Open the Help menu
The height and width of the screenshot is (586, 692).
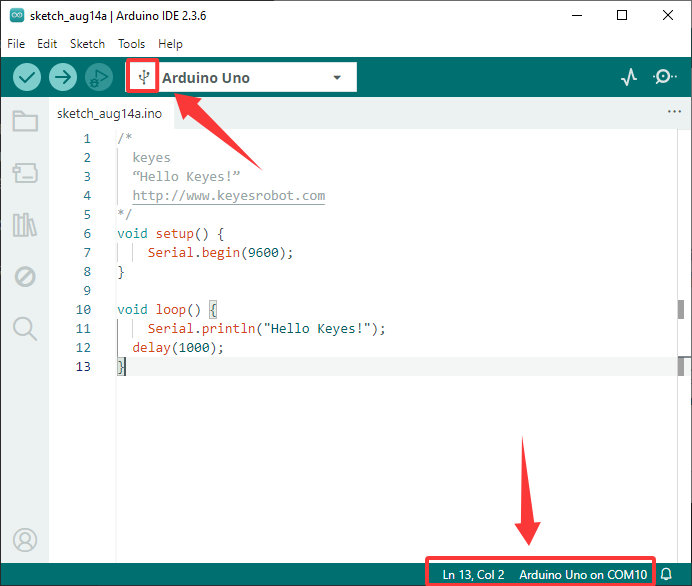(x=170, y=44)
